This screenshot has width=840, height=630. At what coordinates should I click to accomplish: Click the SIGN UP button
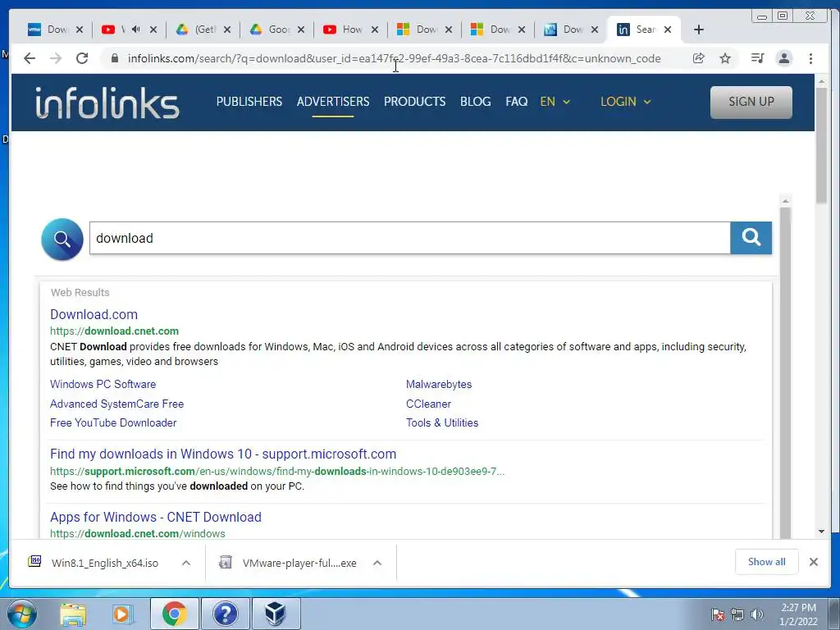[751, 102]
